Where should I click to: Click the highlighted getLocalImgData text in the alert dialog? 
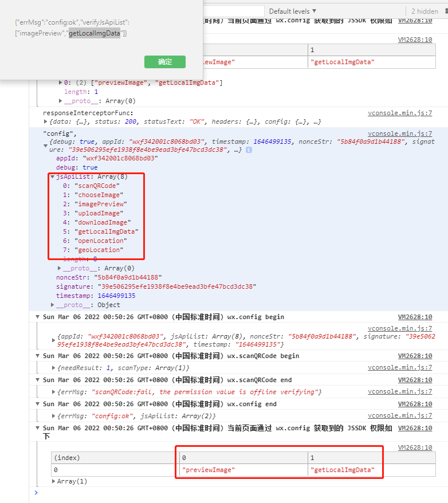tap(95, 33)
